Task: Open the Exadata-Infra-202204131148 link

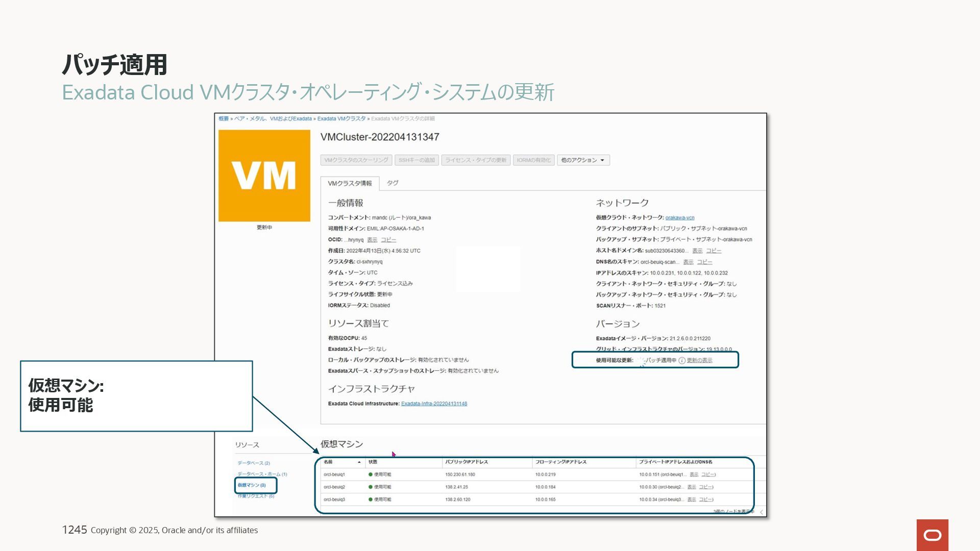Action: pyautogui.click(x=434, y=404)
